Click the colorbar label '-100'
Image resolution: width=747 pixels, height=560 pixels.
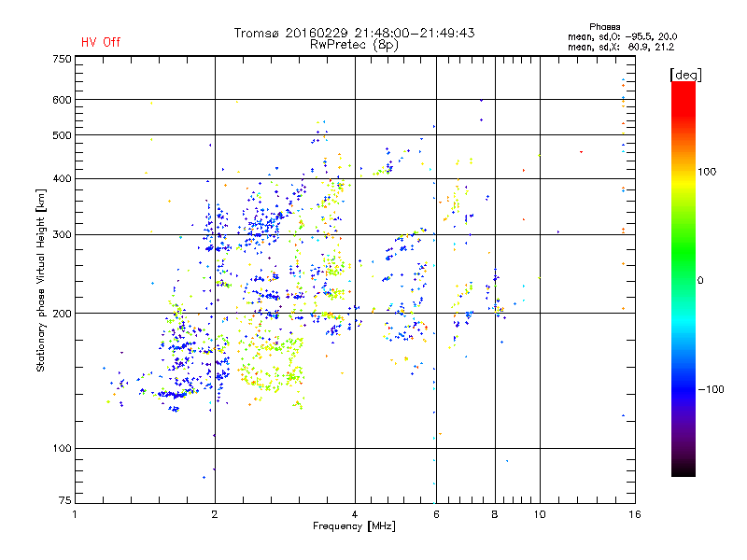[x=711, y=389]
